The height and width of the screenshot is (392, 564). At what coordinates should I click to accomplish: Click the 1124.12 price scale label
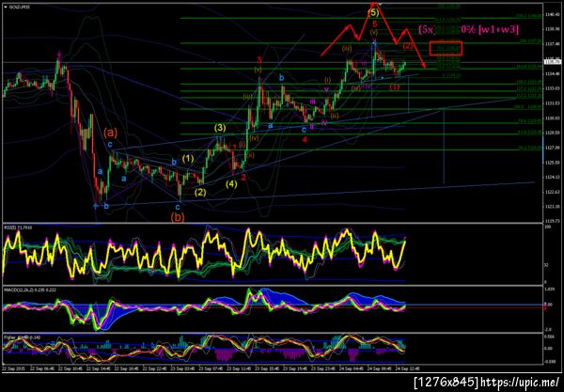coord(552,178)
